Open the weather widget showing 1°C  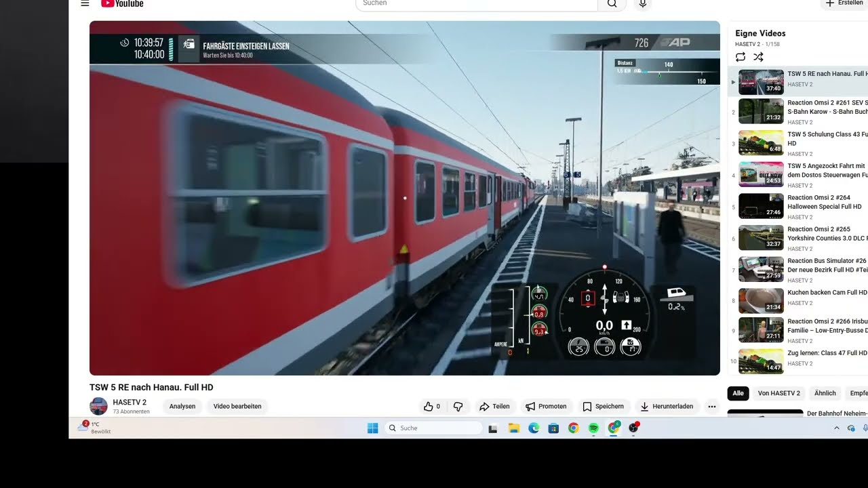coord(94,428)
